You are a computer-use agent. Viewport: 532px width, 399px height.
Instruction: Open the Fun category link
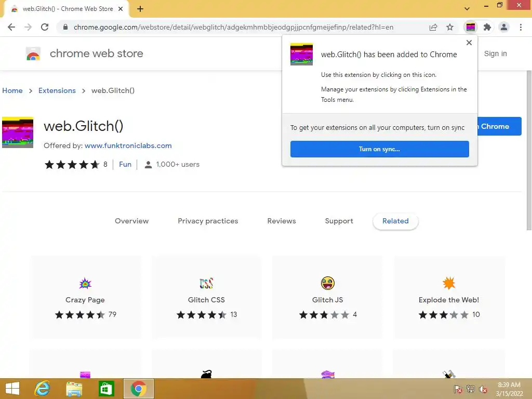point(125,164)
